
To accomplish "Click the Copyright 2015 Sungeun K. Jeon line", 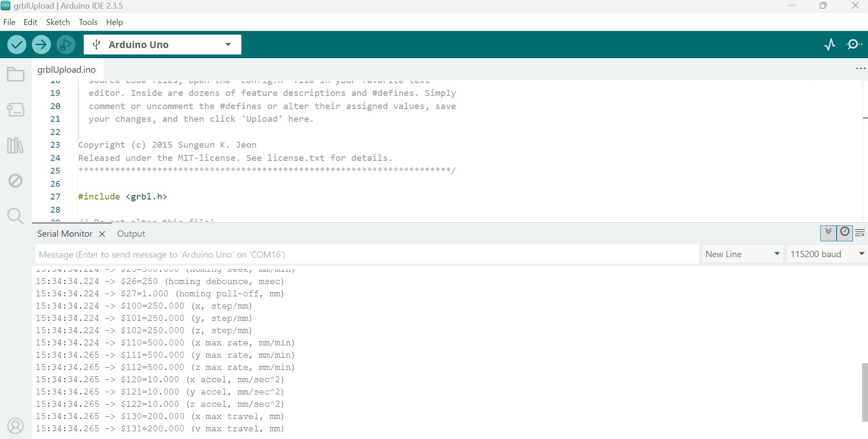I will coord(167,145).
